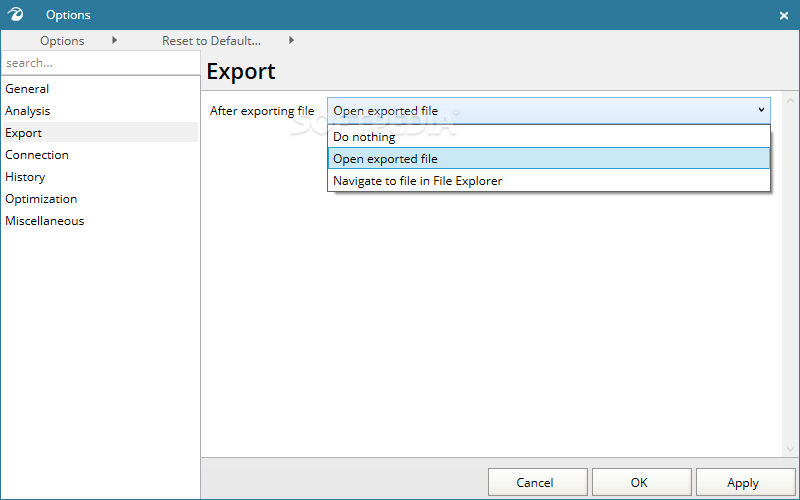800x500 pixels.
Task: Click the scrollbar up arrow
Action: click(x=790, y=101)
